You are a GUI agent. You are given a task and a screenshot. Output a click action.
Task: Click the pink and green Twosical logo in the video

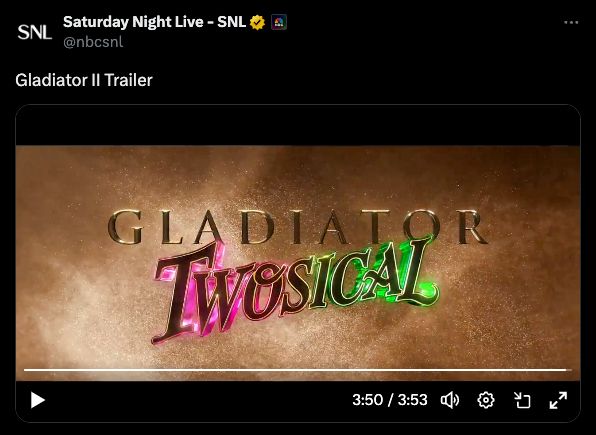tap(296, 291)
